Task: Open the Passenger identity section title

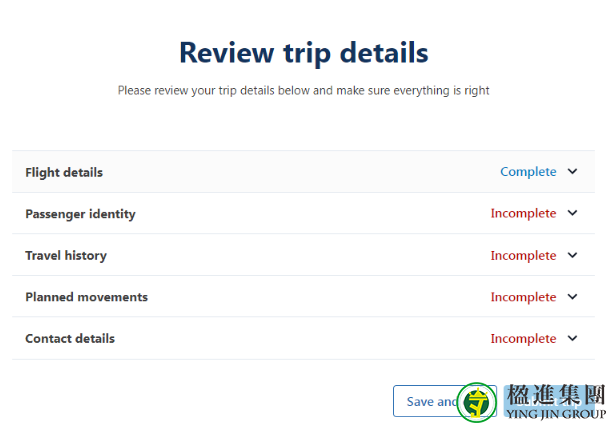Action: click(x=80, y=214)
